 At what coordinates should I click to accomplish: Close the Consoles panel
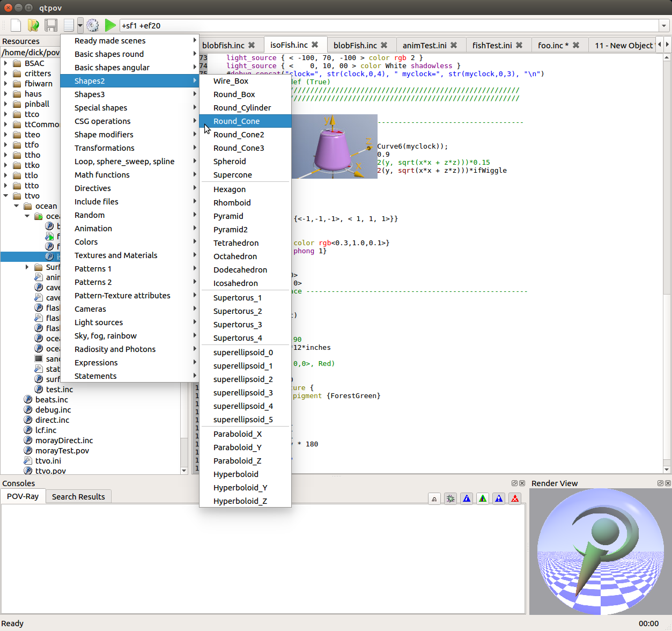522,483
